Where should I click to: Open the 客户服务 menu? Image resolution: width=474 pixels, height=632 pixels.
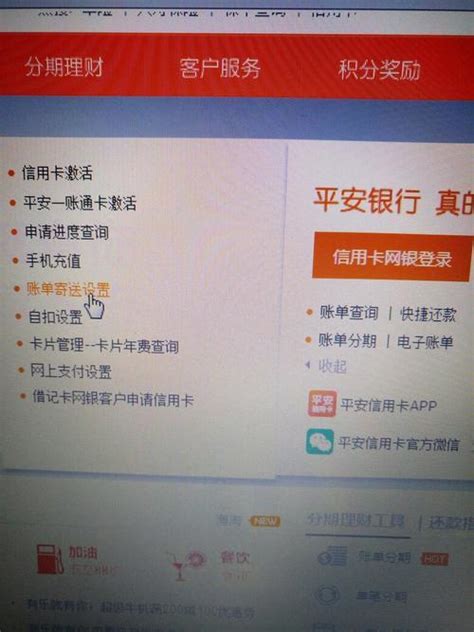220,68
